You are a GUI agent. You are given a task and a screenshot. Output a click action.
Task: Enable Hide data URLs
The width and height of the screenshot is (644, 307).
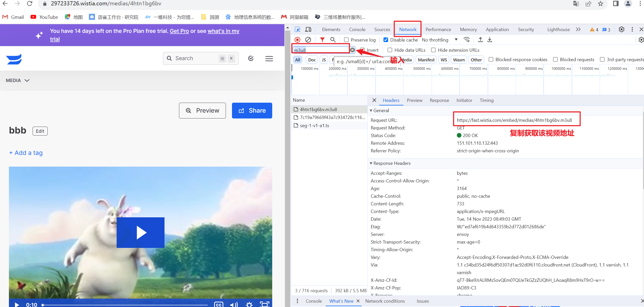(390, 50)
